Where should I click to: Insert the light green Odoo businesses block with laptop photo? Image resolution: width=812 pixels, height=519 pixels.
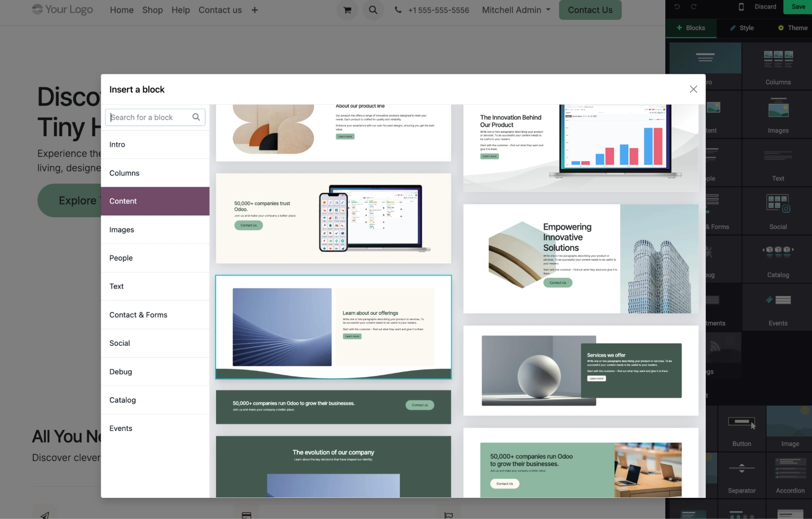tap(581, 463)
